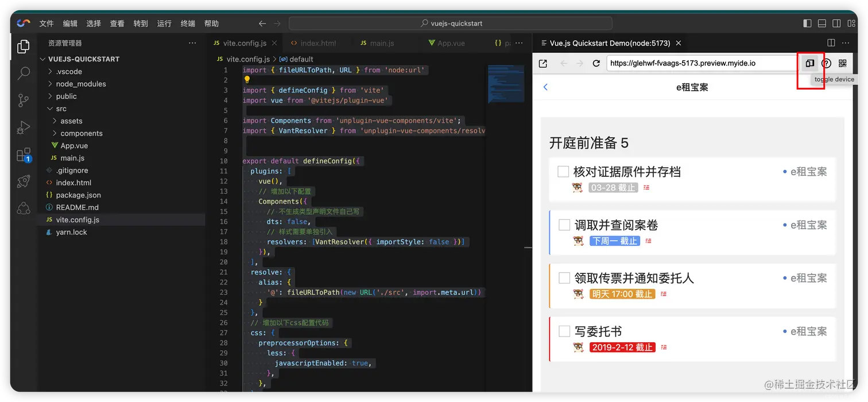Click the vuejs-quickstart command center search box
868x402 pixels.
pos(451,24)
